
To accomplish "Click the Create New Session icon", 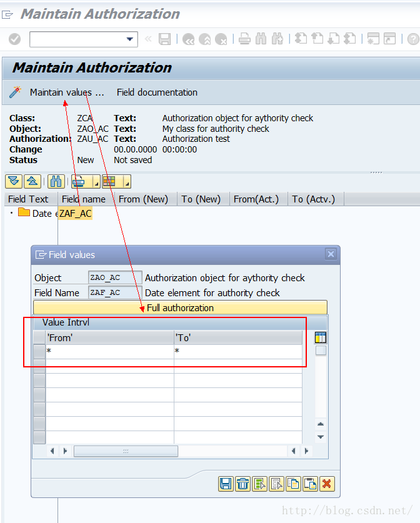I will point(373,39).
